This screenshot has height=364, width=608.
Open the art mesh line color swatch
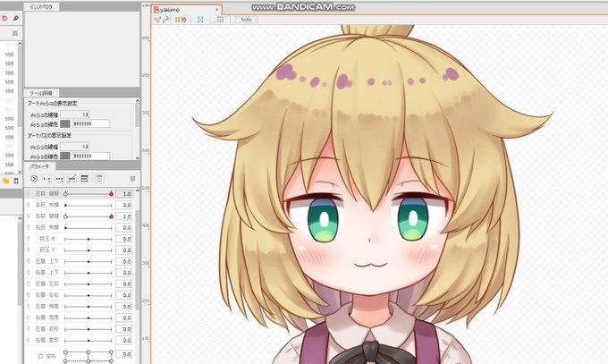tap(65, 123)
